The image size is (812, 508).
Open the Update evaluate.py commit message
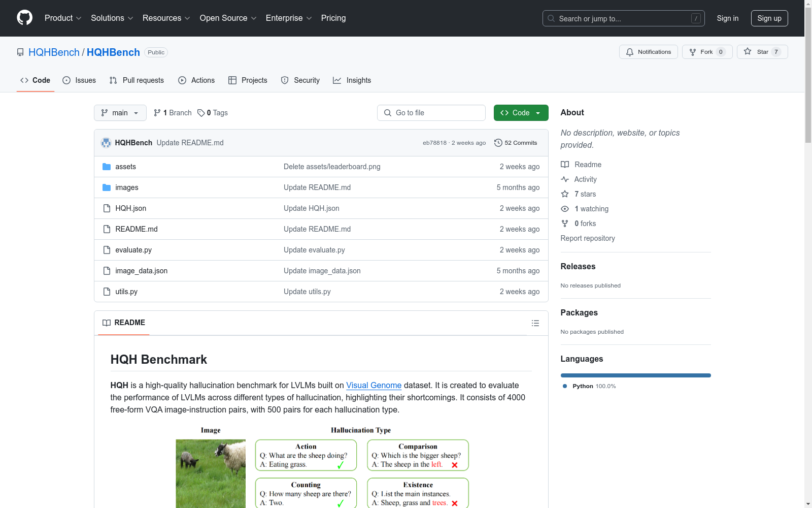[314, 250]
